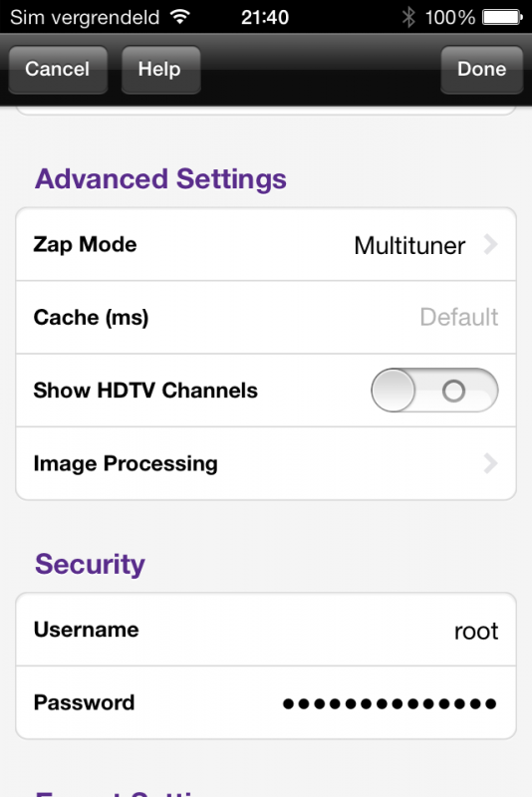Tap the Wi-Fi icon in status bar
The width and height of the screenshot is (532, 797).
click(x=180, y=17)
